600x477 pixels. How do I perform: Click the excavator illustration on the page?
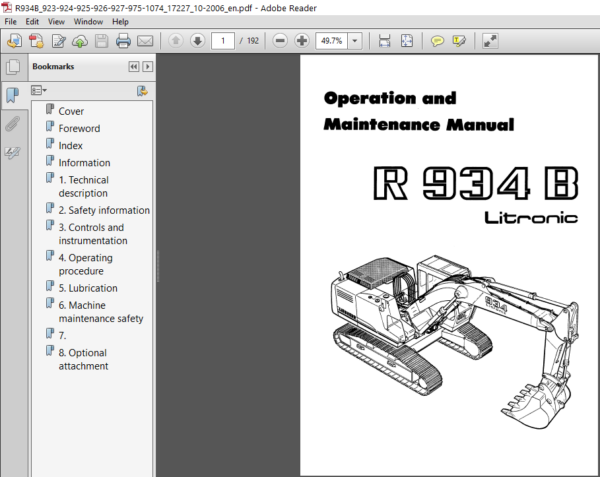tap(455, 341)
